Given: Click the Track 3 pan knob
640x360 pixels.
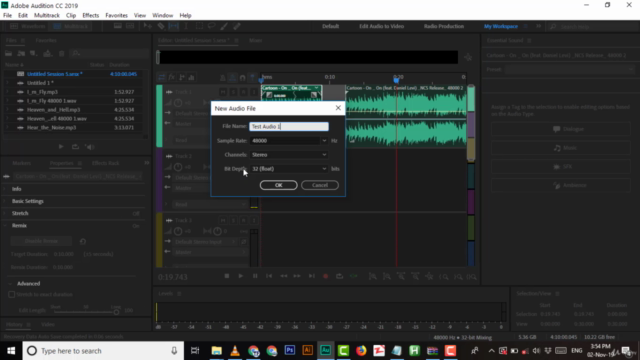Looking at the screenshot, I should click(217, 231).
